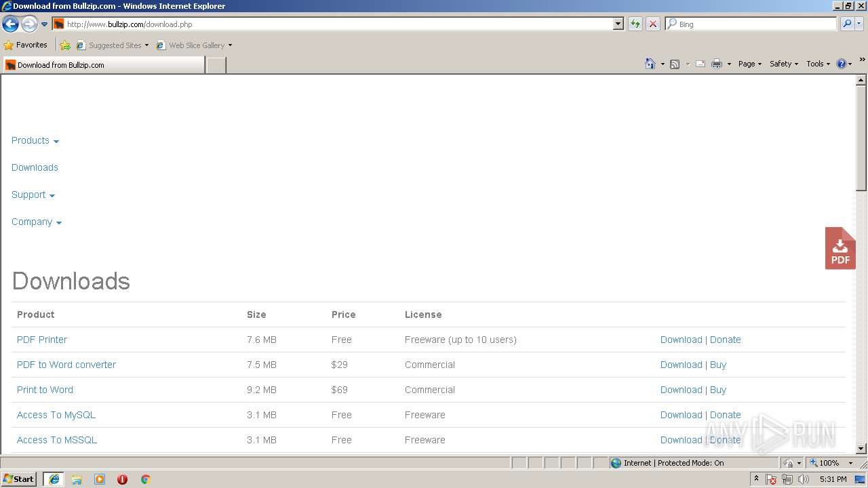The image size is (868, 488).
Task: Click the search magnifier icon
Action: point(846,24)
